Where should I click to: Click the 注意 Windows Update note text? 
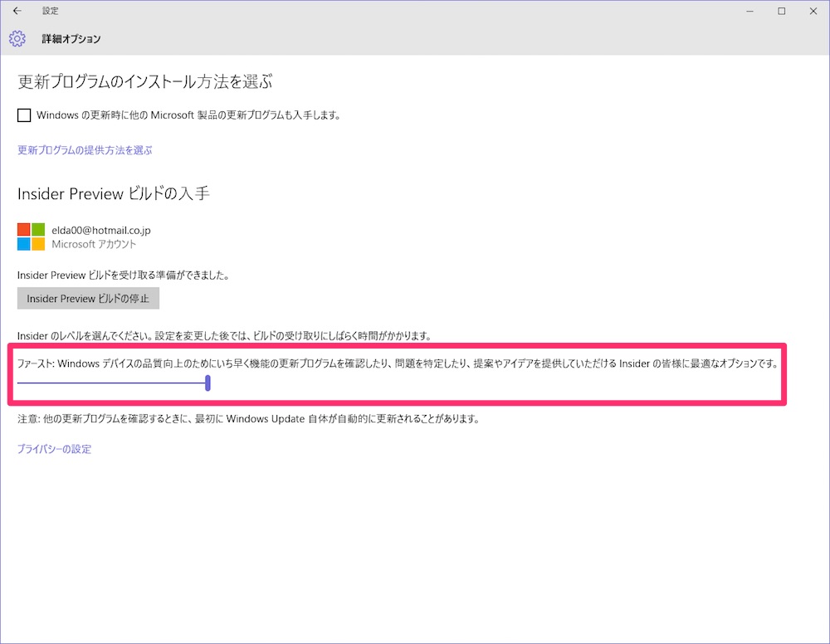[249, 419]
